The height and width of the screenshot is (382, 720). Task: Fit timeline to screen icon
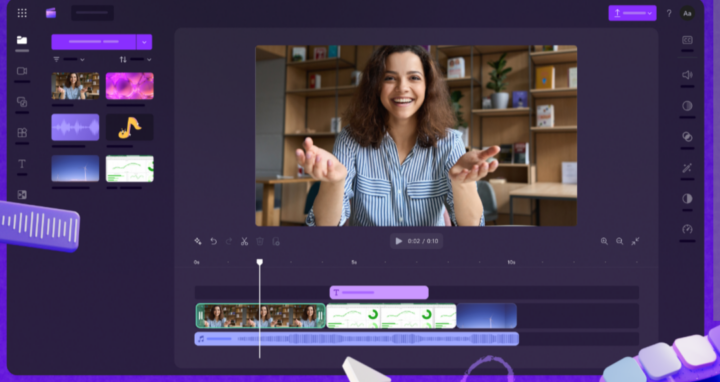coord(635,241)
